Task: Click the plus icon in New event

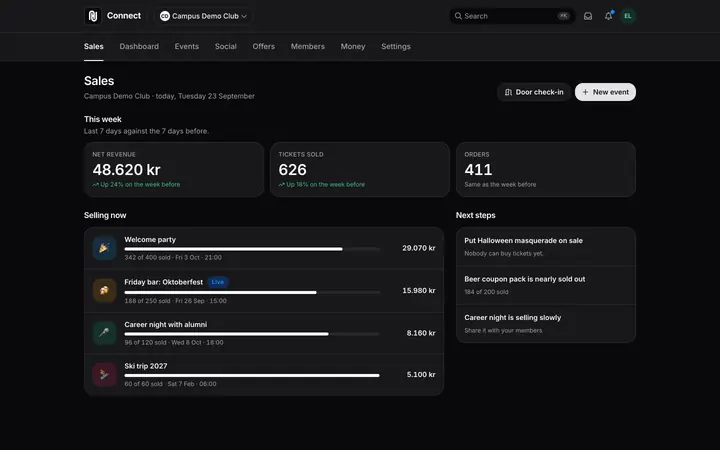Action: (x=585, y=92)
